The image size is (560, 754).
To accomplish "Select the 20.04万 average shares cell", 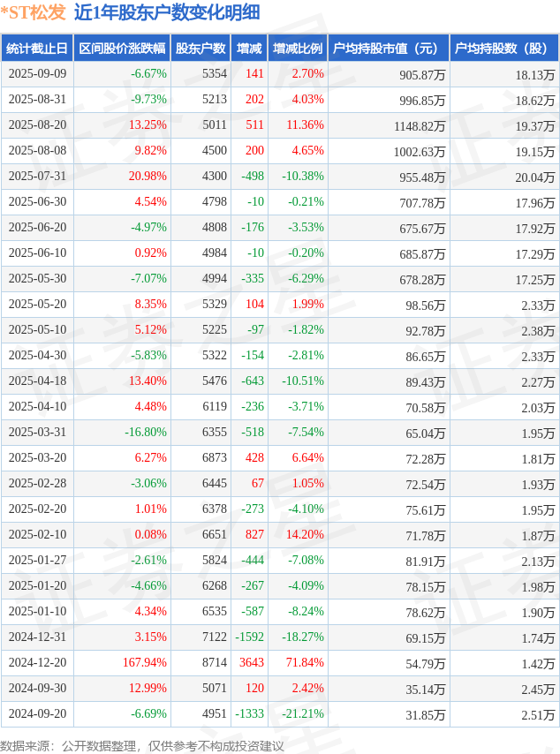I will tap(534, 177).
